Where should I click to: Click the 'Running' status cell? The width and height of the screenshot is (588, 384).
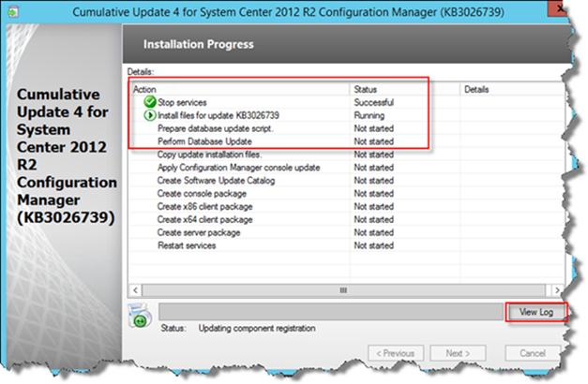[x=369, y=115]
